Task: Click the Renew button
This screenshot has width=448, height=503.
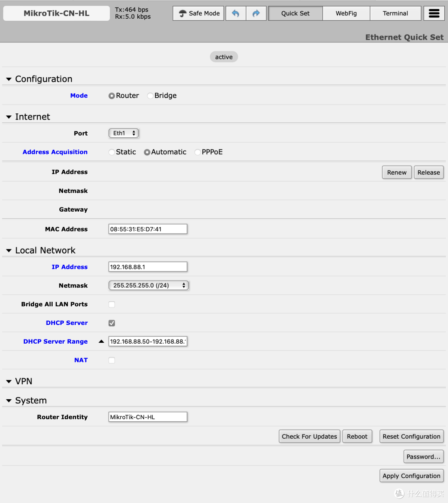Action: pos(397,173)
